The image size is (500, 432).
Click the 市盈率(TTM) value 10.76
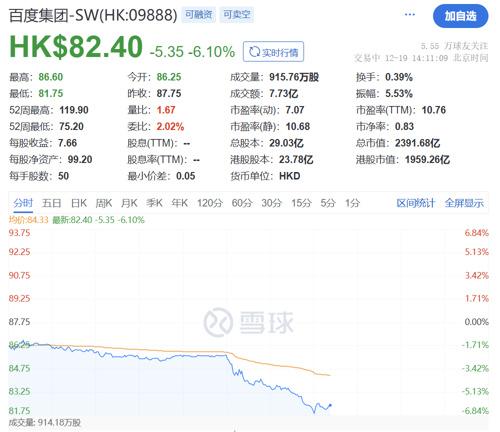[x=434, y=110]
